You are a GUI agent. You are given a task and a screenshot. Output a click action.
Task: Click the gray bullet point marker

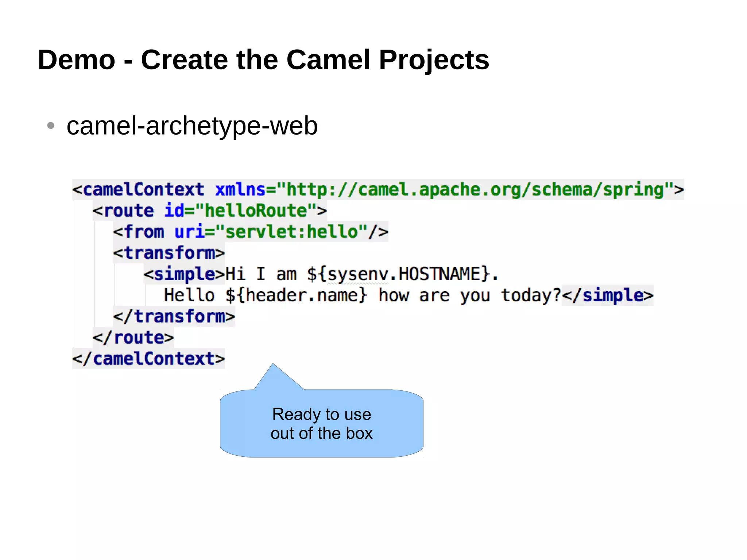click(x=51, y=126)
